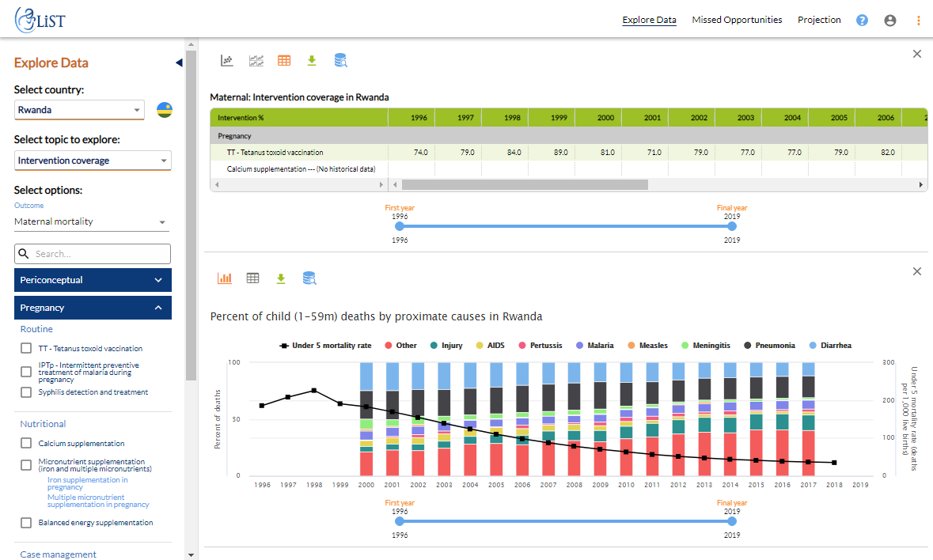This screenshot has width=933, height=560.
Task: Click the sidebar scroll up arrow
Action: pyautogui.click(x=191, y=44)
